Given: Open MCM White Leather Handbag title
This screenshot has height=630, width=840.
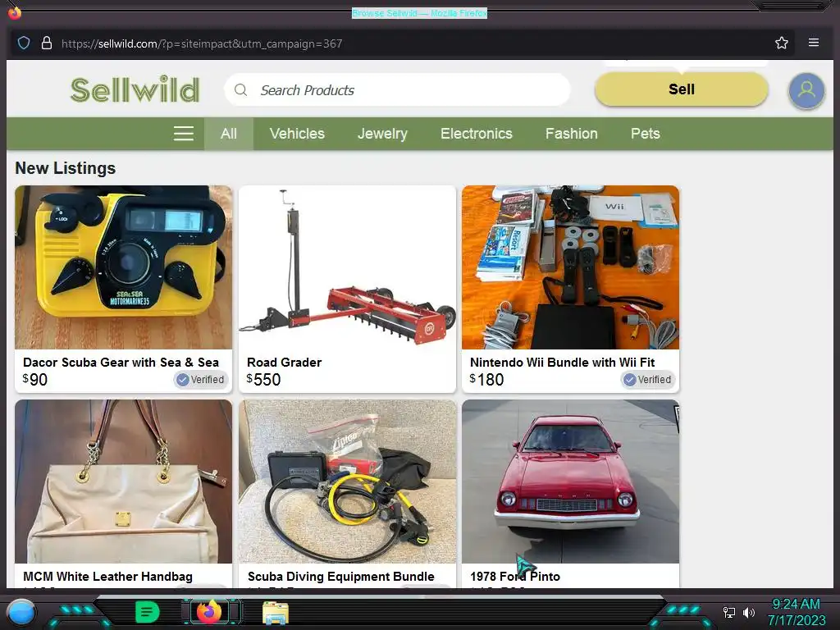Looking at the screenshot, I should 107,577.
